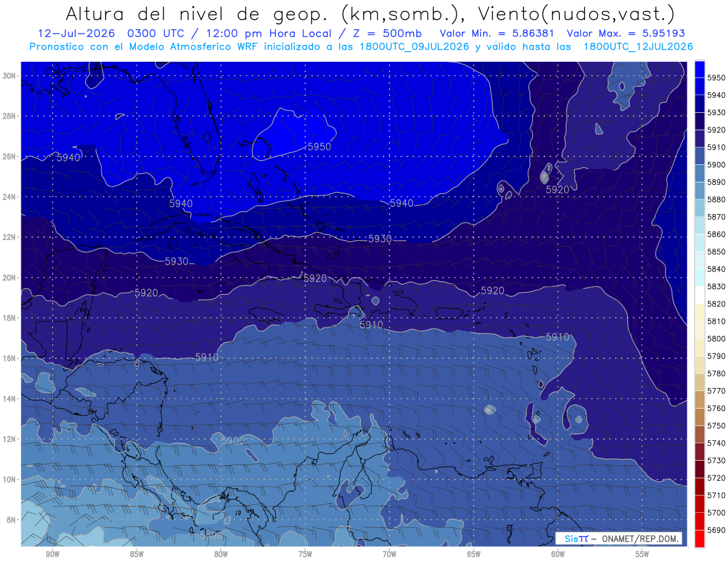The width and height of the screenshot is (728, 562).
Task: Click the 8N latitude axis label
Action: tap(12, 520)
